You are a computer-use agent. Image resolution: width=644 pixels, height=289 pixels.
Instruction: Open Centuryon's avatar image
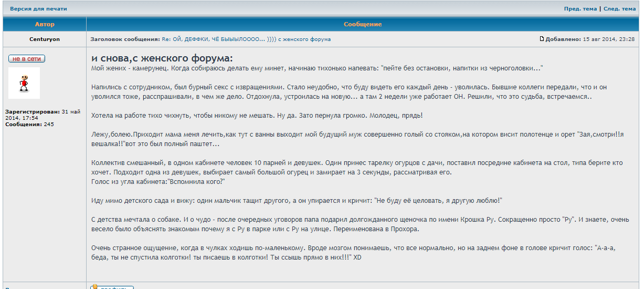[x=24, y=83]
